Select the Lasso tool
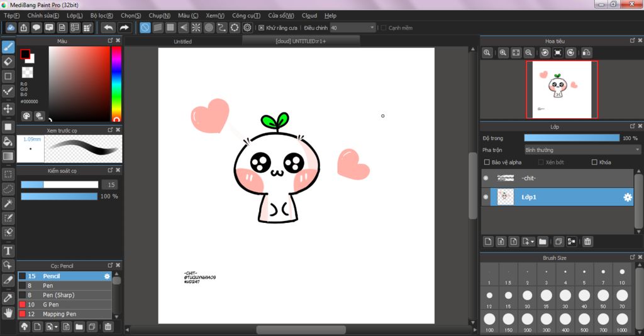This screenshot has width=644, height=336. click(8, 188)
